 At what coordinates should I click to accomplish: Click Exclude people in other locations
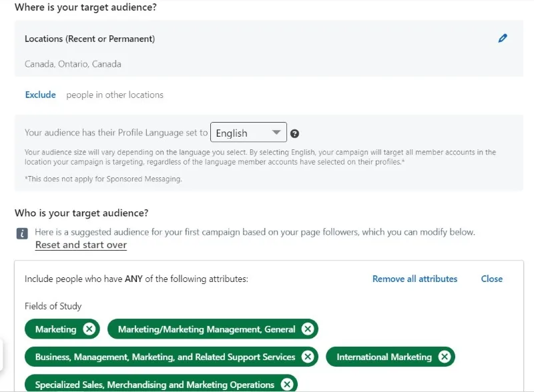click(x=41, y=95)
